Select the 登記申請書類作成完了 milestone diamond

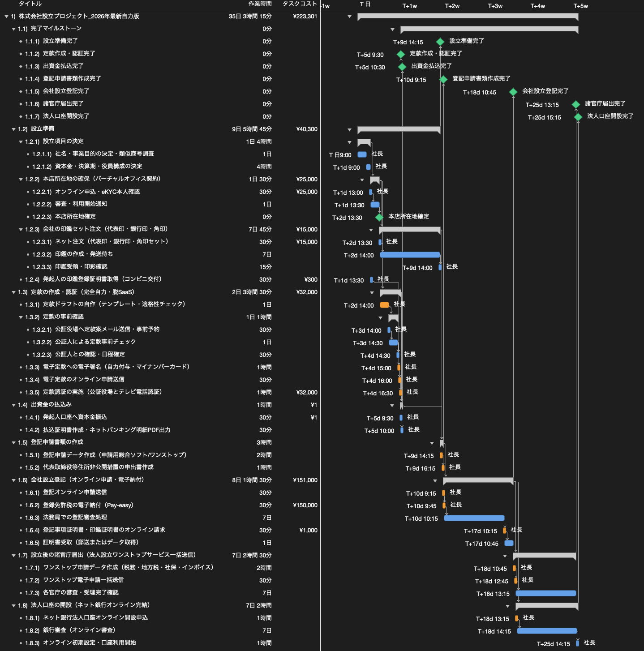pyautogui.click(x=443, y=79)
